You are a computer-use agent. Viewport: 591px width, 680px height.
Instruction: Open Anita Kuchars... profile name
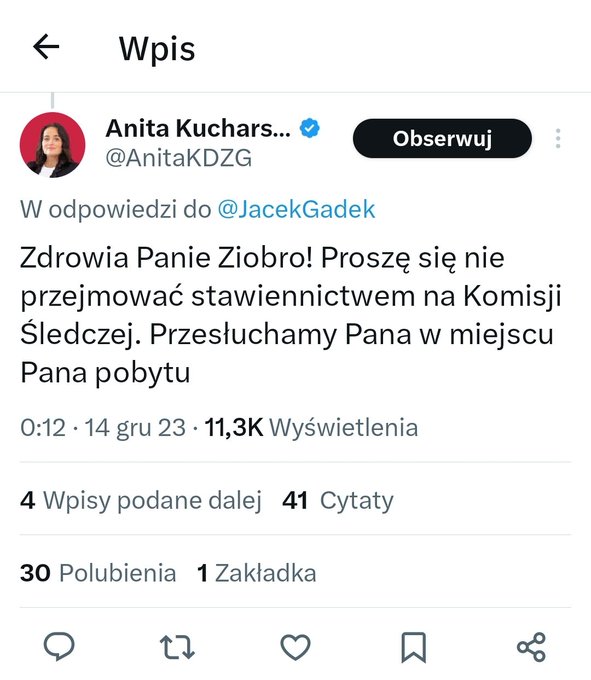coord(198,128)
